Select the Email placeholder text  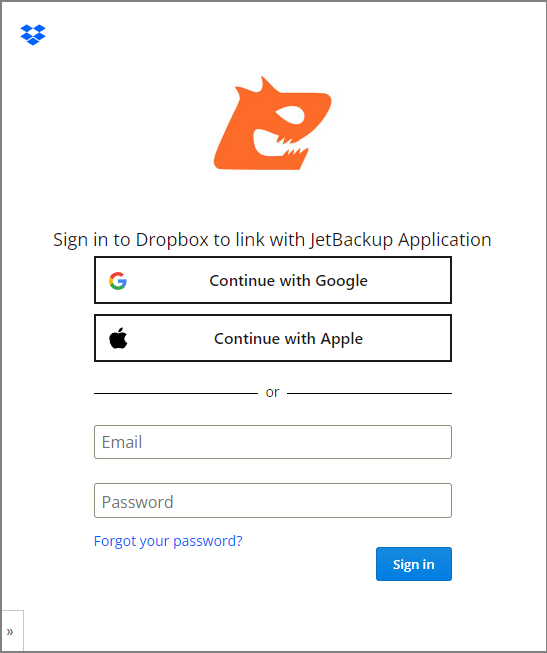point(122,442)
